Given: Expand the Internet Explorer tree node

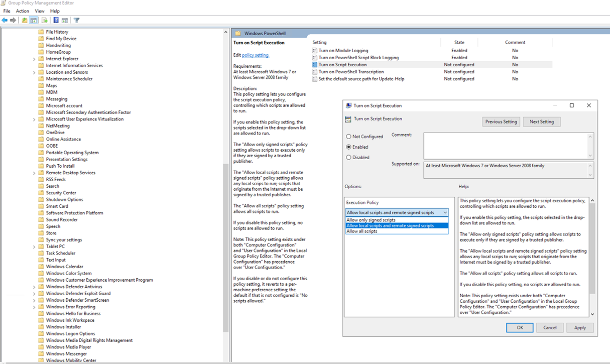Looking at the screenshot, I should pyautogui.click(x=34, y=59).
